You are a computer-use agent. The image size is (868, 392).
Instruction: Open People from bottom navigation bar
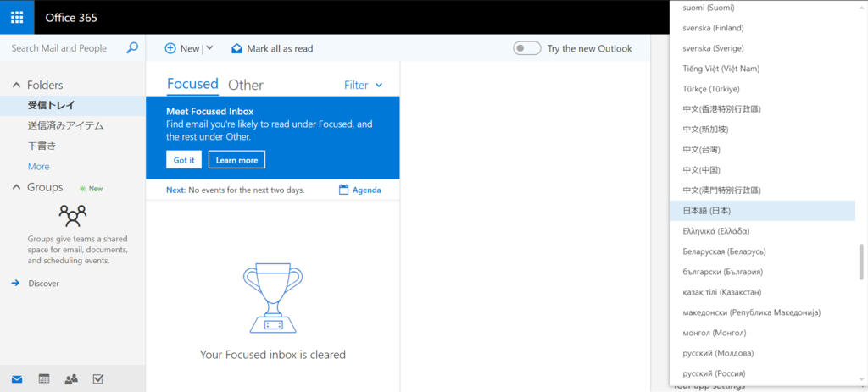[71, 379]
